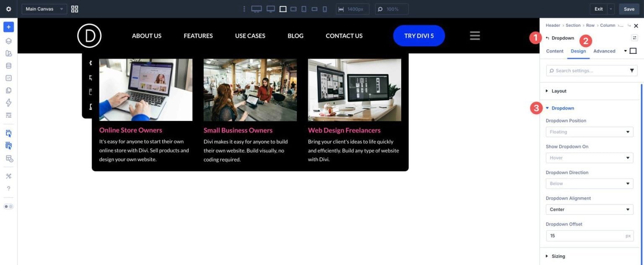Open the Layers panel icon
The height and width of the screenshot is (265, 644).
point(8,41)
